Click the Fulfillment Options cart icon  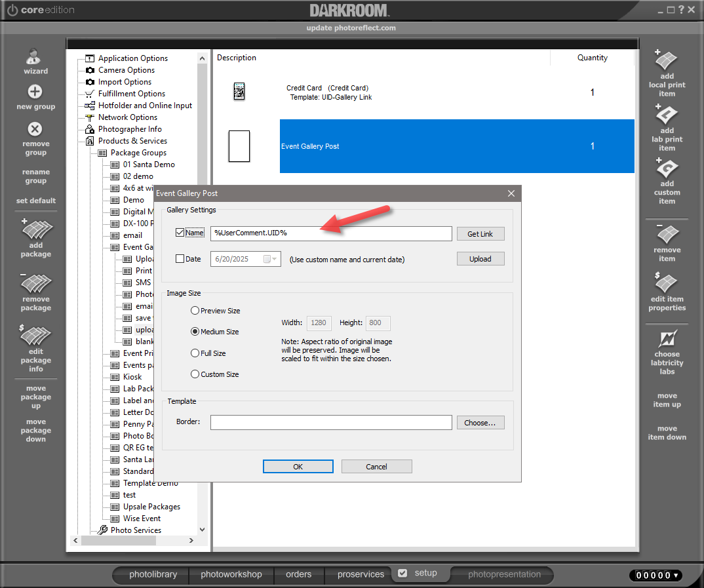pyautogui.click(x=90, y=94)
